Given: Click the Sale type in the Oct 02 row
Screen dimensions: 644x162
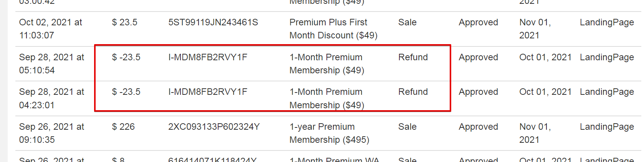Looking at the screenshot, I should pyautogui.click(x=407, y=22).
